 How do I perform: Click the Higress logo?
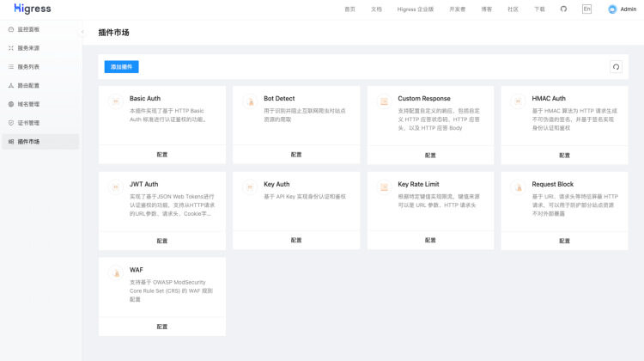[33, 9]
